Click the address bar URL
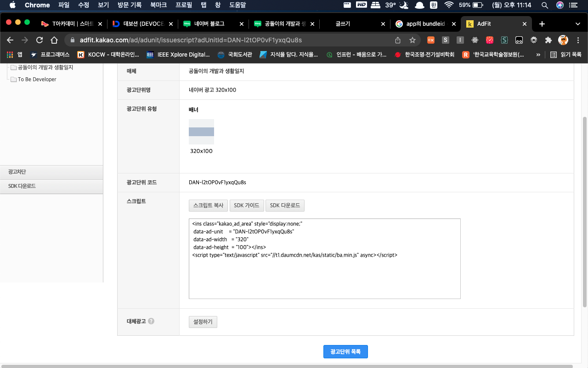588x368 pixels. pyautogui.click(x=191, y=40)
